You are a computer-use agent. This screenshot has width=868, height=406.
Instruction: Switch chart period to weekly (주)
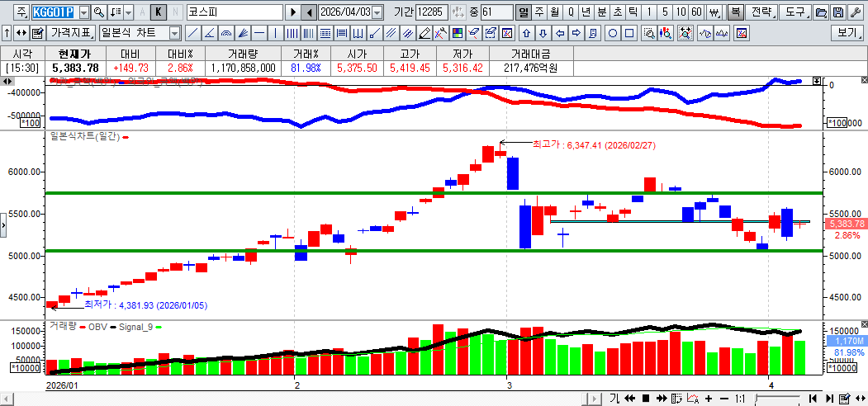(x=538, y=12)
